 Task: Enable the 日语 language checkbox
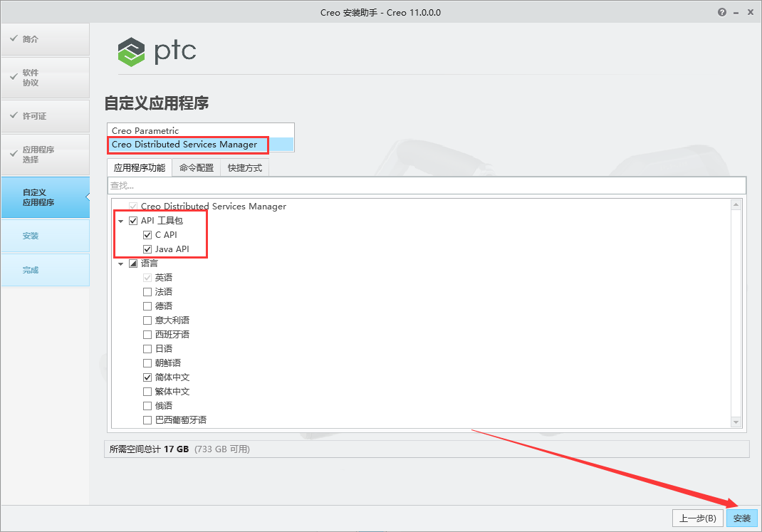coord(147,348)
